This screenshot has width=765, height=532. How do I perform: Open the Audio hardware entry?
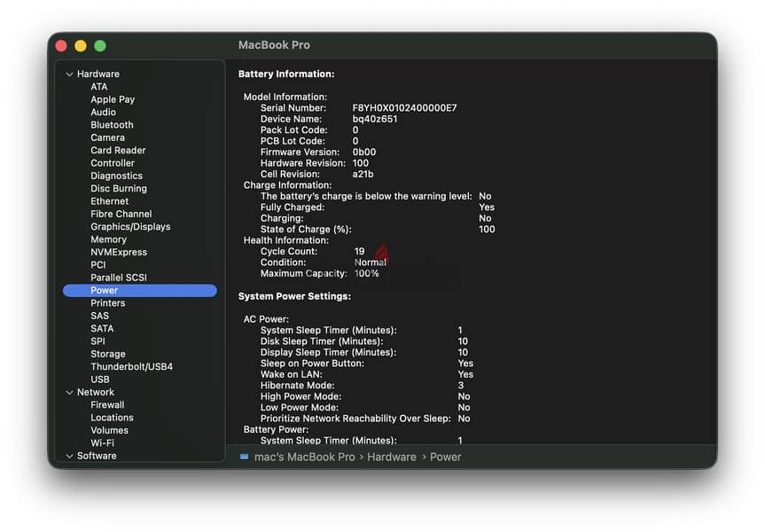[x=104, y=113]
